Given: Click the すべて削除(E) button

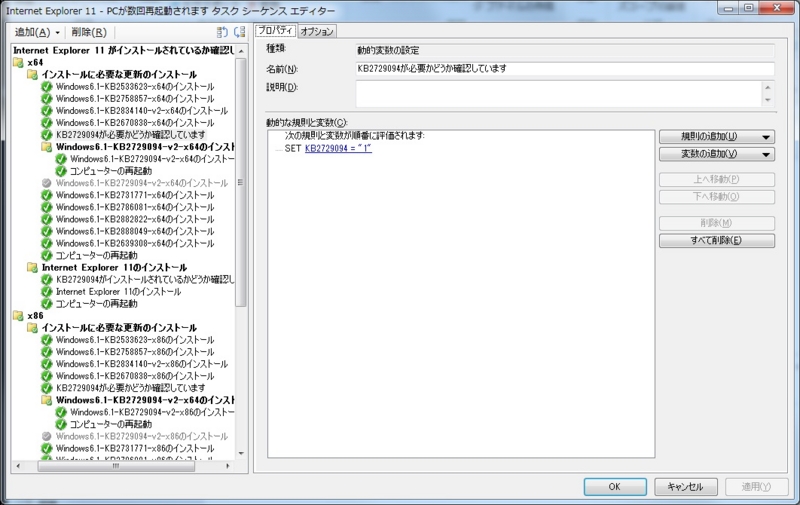Looking at the screenshot, I should (x=717, y=241).
